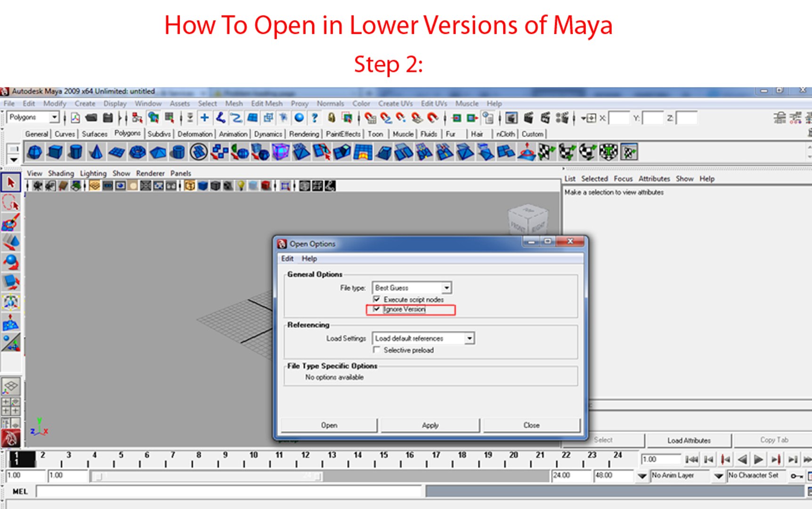Click frame 12 on the time slider

coord(305,459)
